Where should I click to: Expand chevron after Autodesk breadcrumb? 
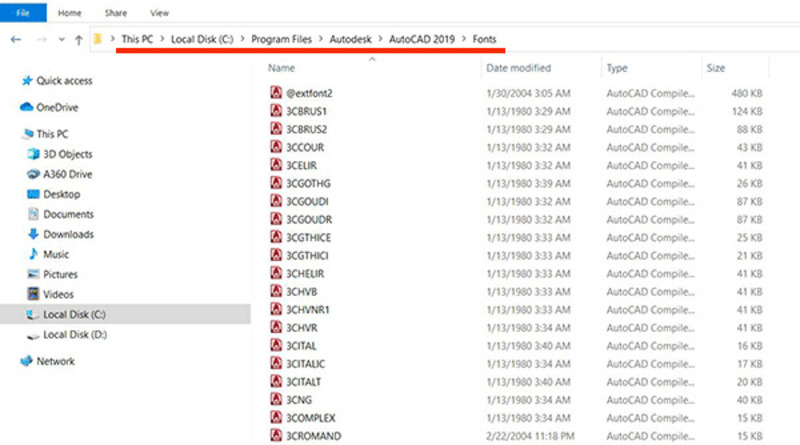(x=380, y=39)
